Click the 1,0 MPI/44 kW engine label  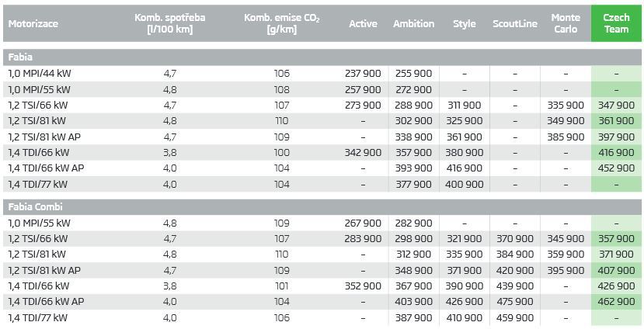(39, 73)
